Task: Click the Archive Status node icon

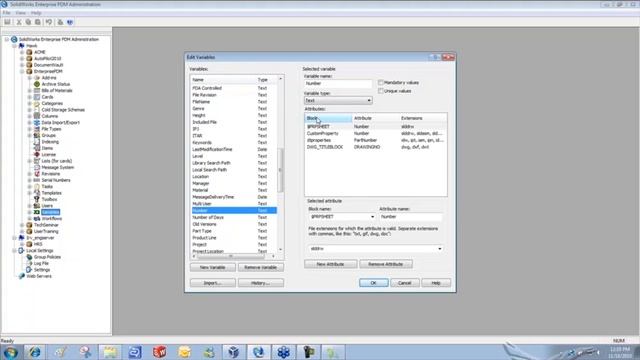Action: pyautogui.click(x=37, y=84)
